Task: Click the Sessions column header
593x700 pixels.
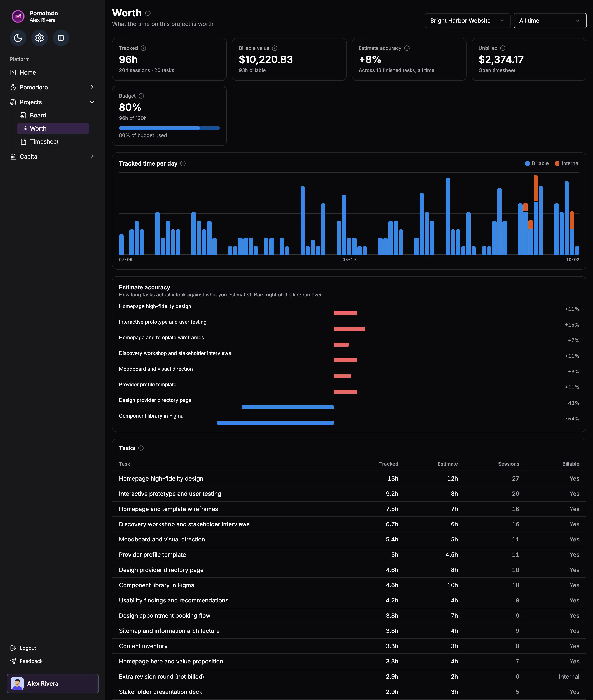Action: [x=508, y=464]
